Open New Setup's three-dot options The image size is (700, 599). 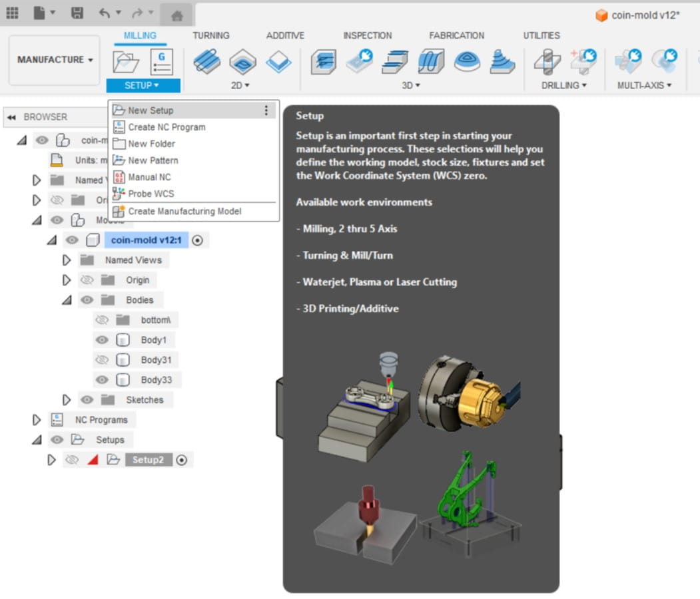266,110
